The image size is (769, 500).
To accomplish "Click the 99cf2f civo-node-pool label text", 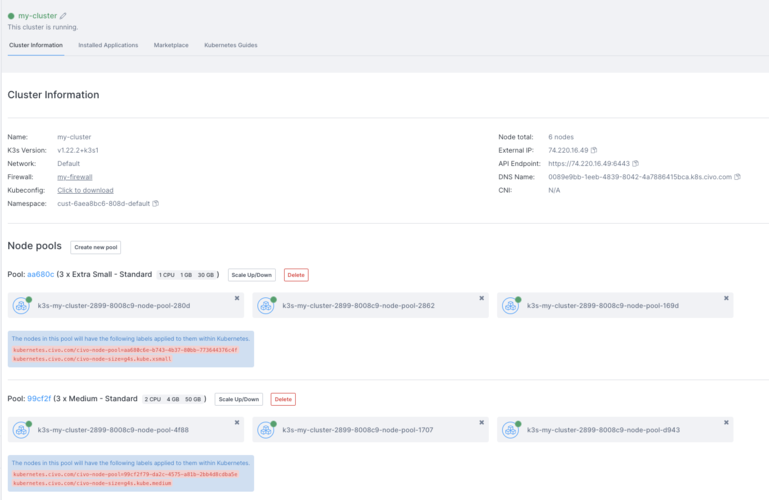I will 125,475.
